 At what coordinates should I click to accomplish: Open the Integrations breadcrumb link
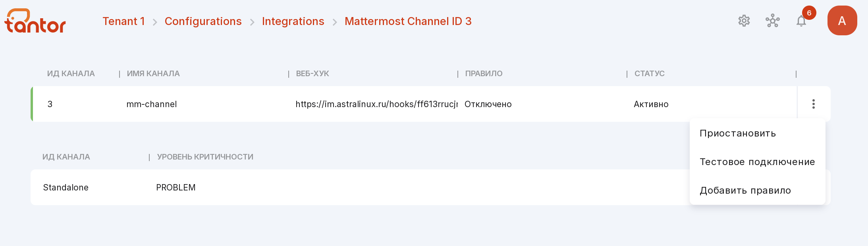coord(293,21)
